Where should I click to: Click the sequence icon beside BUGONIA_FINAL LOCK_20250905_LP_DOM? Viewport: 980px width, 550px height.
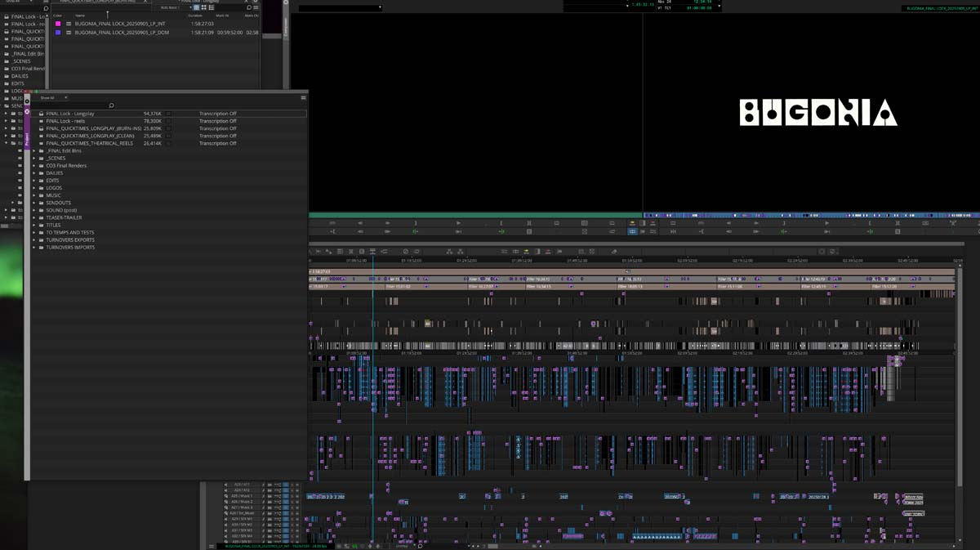click(x=69, y=33)
